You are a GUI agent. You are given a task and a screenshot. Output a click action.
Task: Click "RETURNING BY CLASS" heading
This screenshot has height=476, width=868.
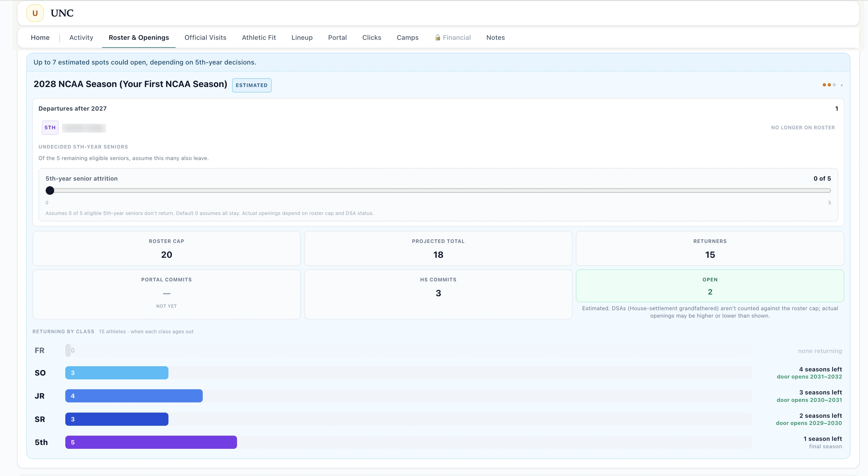coord(63,331)
